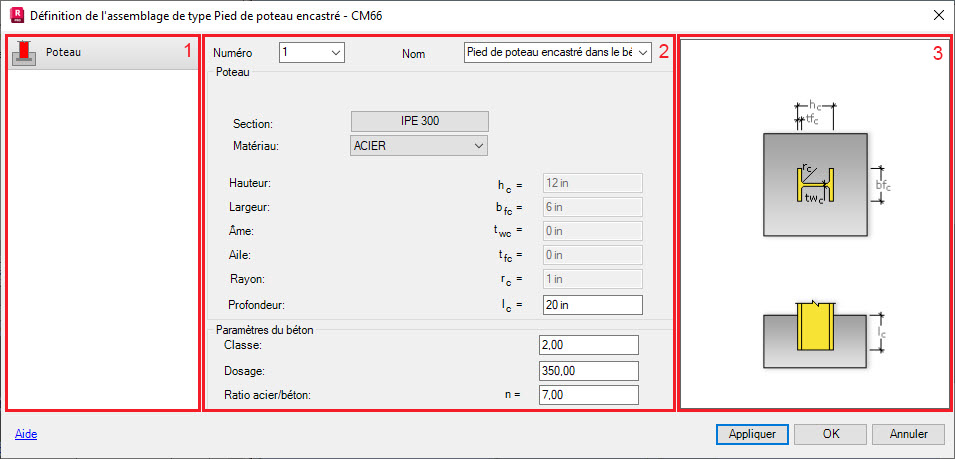Click the Matériau: label
Image resolution: width=955 pixels, height=459 pixels.
[x=256, y=146]
